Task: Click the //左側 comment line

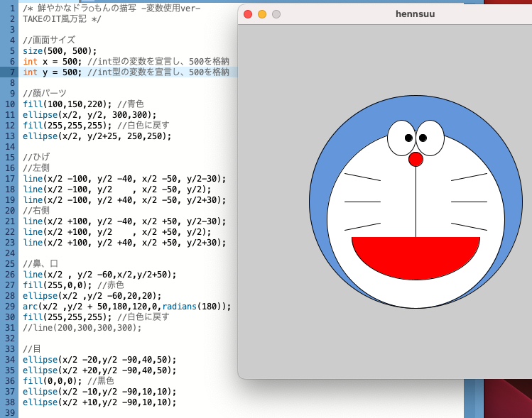Action: [x=36, y=168]
